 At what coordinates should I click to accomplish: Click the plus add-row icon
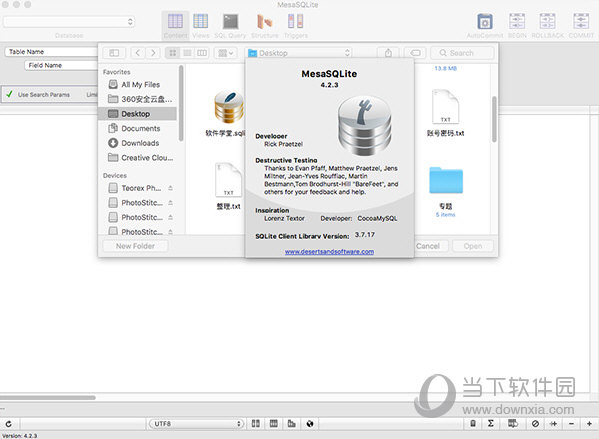click(589, 423)
